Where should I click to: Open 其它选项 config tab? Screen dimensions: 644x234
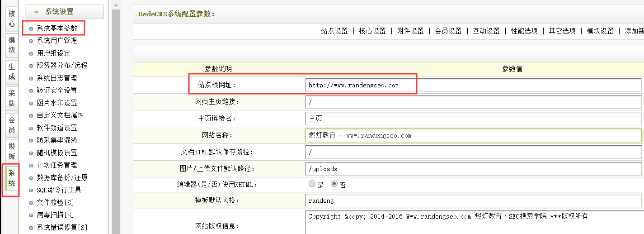coord(562,31)
